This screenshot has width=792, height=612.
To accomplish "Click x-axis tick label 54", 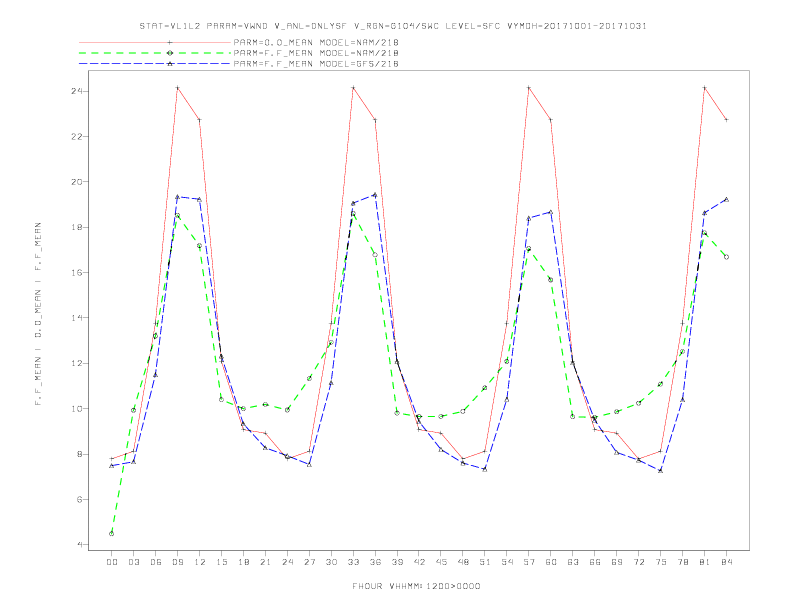I will click(x=507, y=562).
